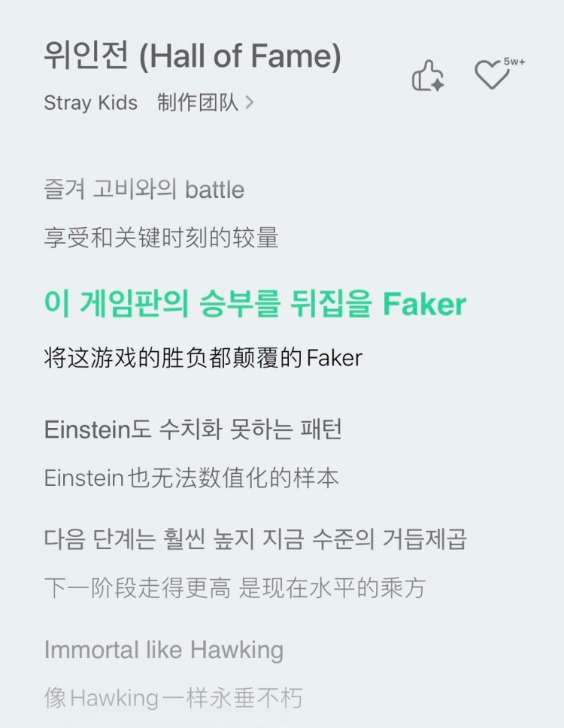The width and height of the screenshot is (564, 728).
Task: Tap the translation Einstein也无法数值化的样本
Action: tap(191, 478)
